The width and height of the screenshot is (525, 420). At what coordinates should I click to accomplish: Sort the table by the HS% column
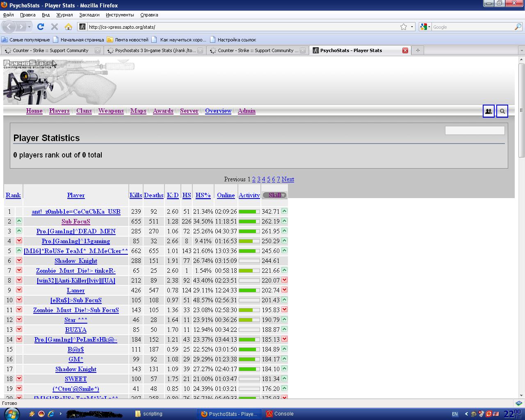click(203, 195)
